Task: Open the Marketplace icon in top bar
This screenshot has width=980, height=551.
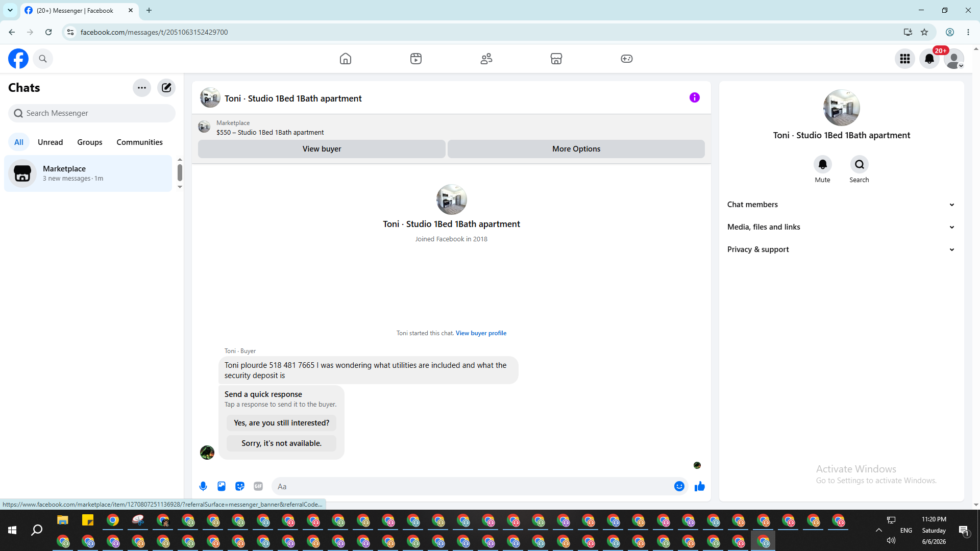Action: pos(556,59)
